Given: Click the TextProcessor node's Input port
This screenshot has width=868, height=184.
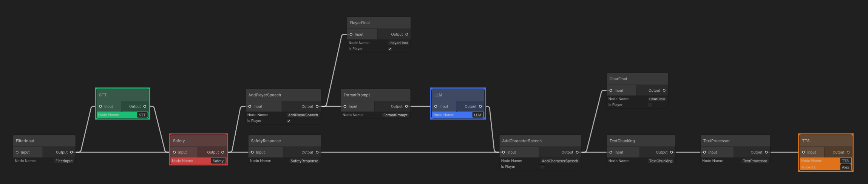Looking at the screenshot, I should tap(704, 152).
